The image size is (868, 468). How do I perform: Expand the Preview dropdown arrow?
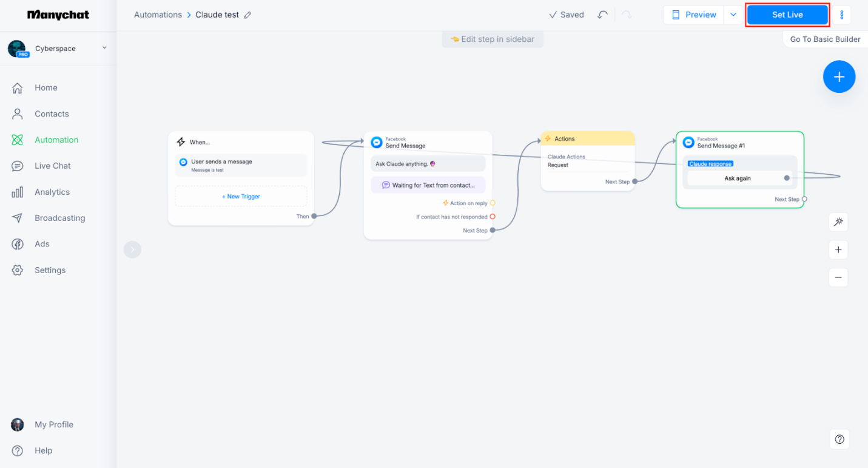pos(733,15)
